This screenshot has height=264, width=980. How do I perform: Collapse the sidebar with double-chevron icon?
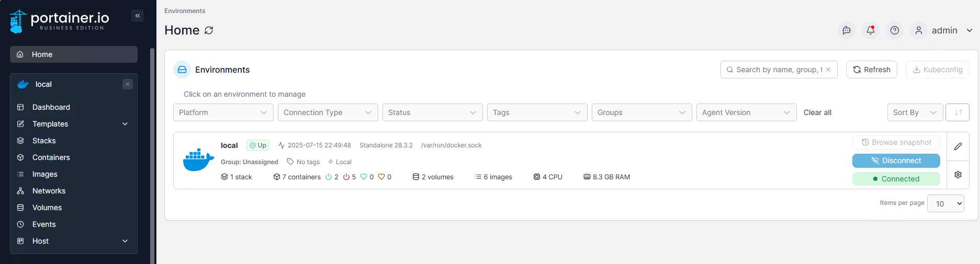138,16
